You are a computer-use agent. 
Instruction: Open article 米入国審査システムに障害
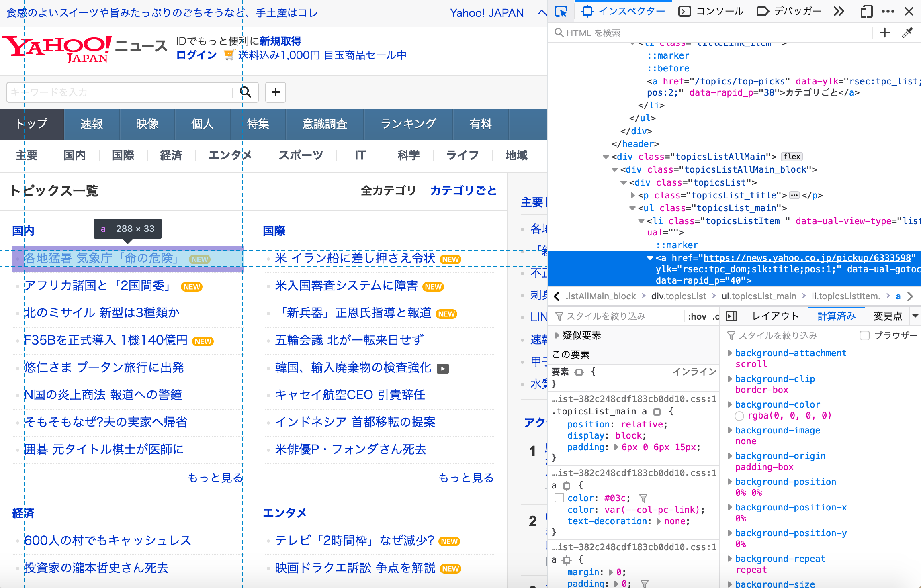346,286
